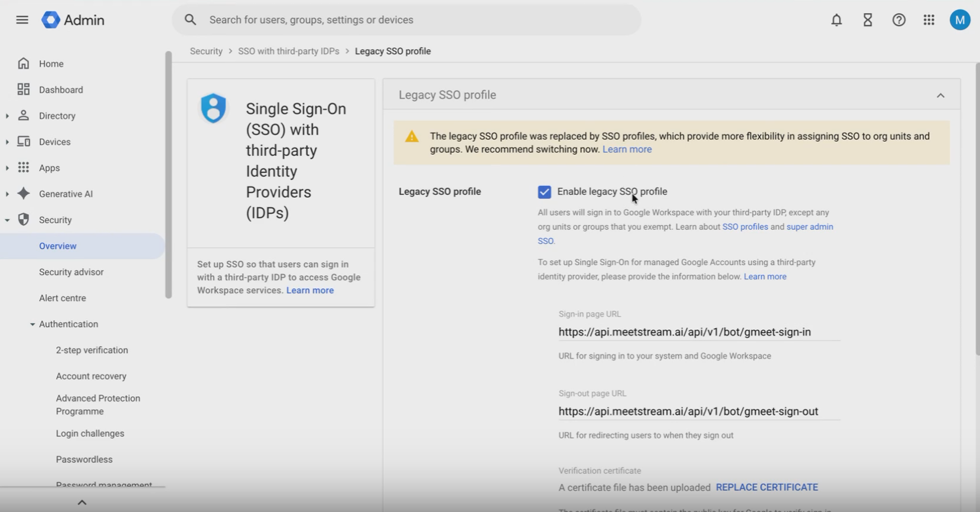Screen dimensions: 980x512
Task: Collapse the Security section arrow
Action: coord(7,220)
